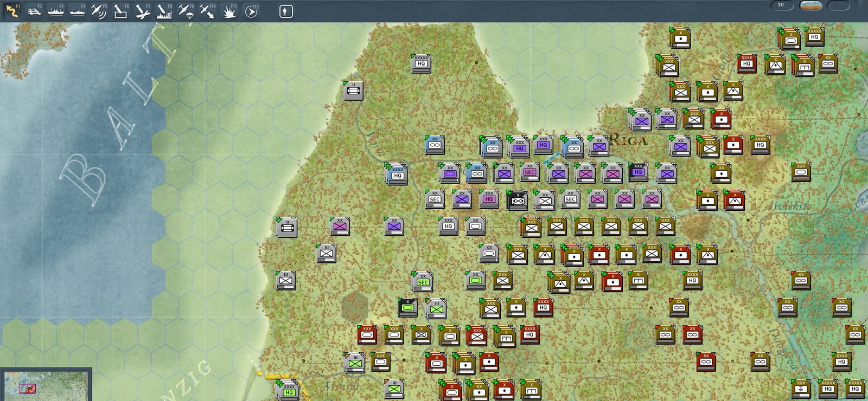
Task: Select the F9 air transport parachute icon
Action: tap(186, 11)
